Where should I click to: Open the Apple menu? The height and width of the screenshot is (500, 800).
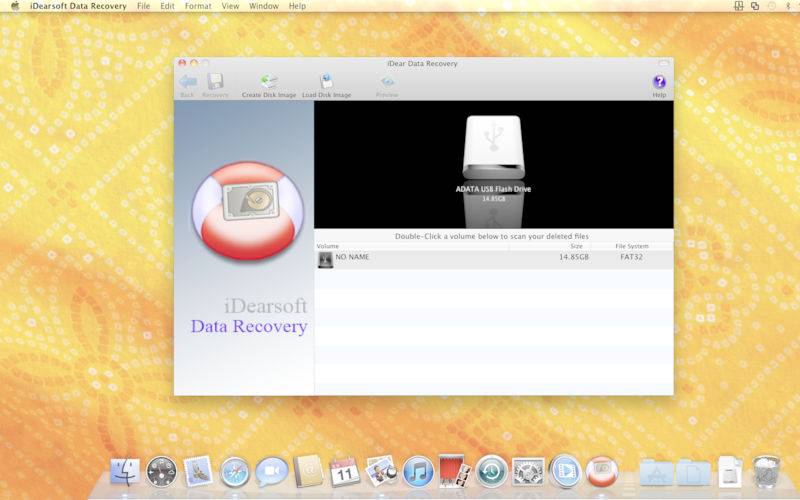tap(15, 6)
